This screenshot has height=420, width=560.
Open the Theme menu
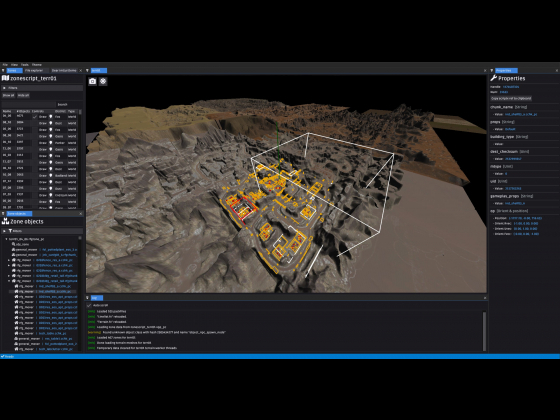point(37,65)
